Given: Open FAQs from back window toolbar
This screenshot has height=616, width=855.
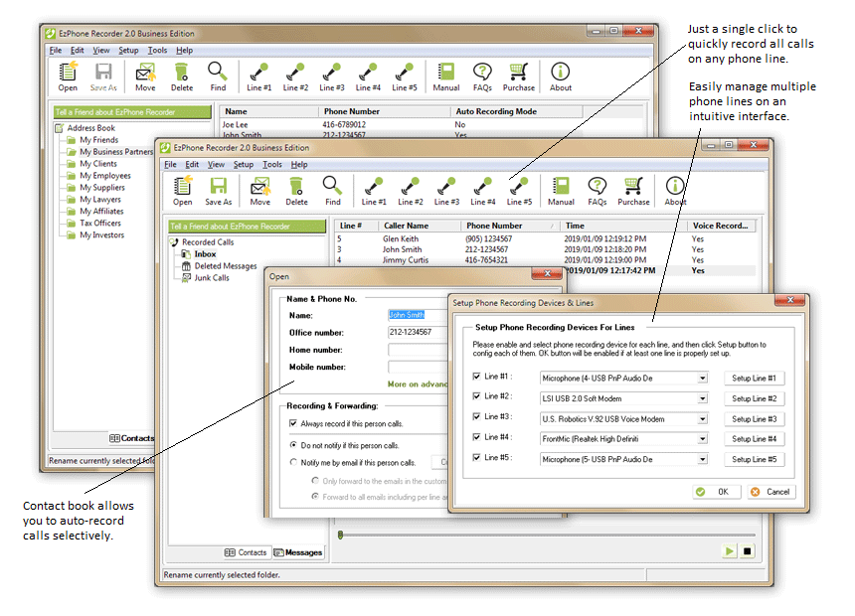Looking at the screenshot, I should point(482,77).
